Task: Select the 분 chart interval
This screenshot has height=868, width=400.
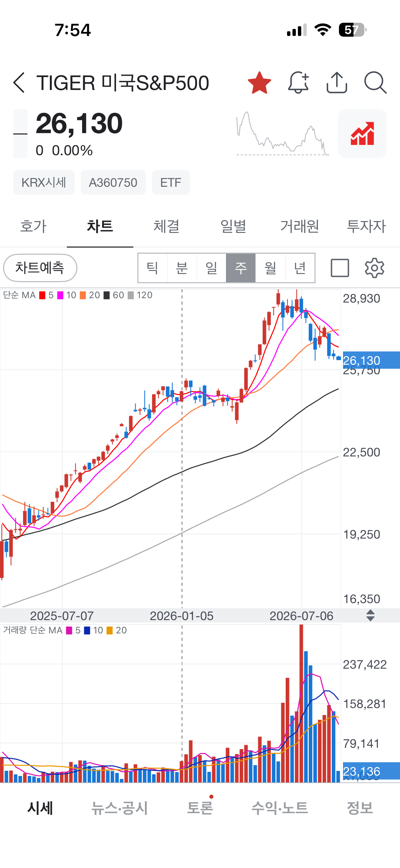Action: [182, 268]
